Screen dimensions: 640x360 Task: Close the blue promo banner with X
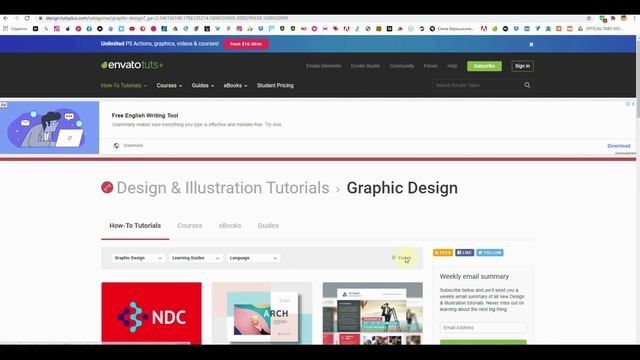tap(531, 44)
